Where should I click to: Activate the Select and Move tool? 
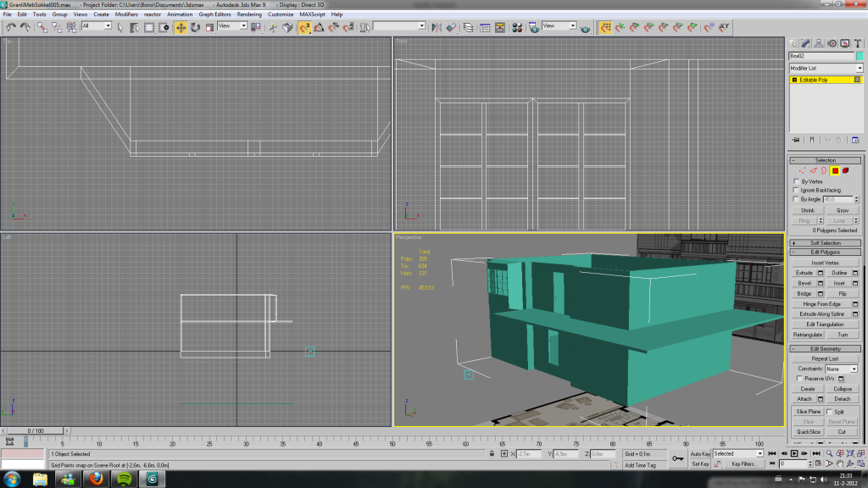[181, 27]
